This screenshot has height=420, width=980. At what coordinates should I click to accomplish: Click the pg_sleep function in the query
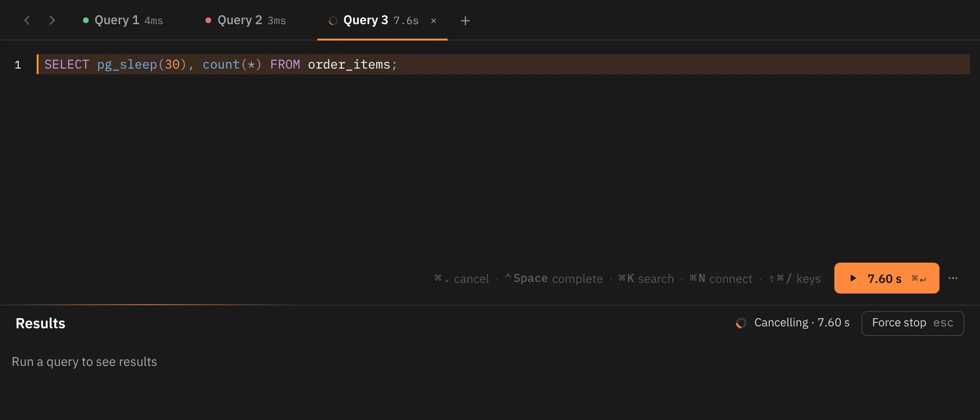[127, 65]
